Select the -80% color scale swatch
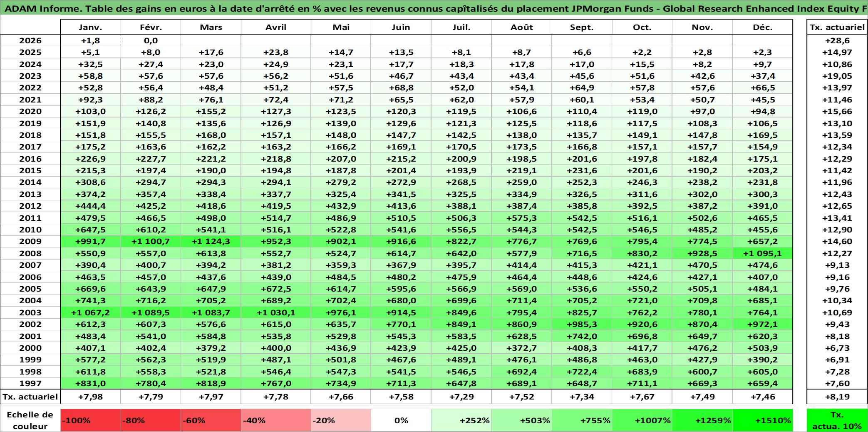Screen dimensions: 868x432 pos(151,420)
